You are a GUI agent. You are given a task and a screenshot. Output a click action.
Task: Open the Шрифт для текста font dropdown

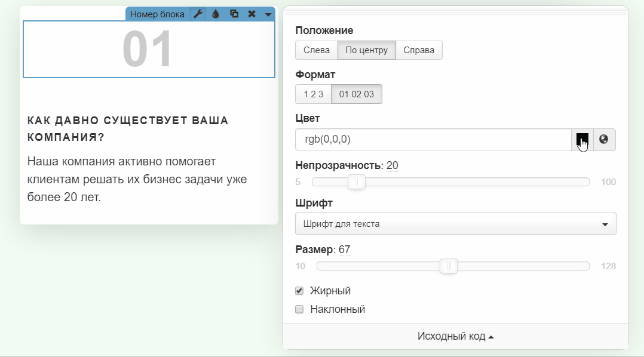455,224
